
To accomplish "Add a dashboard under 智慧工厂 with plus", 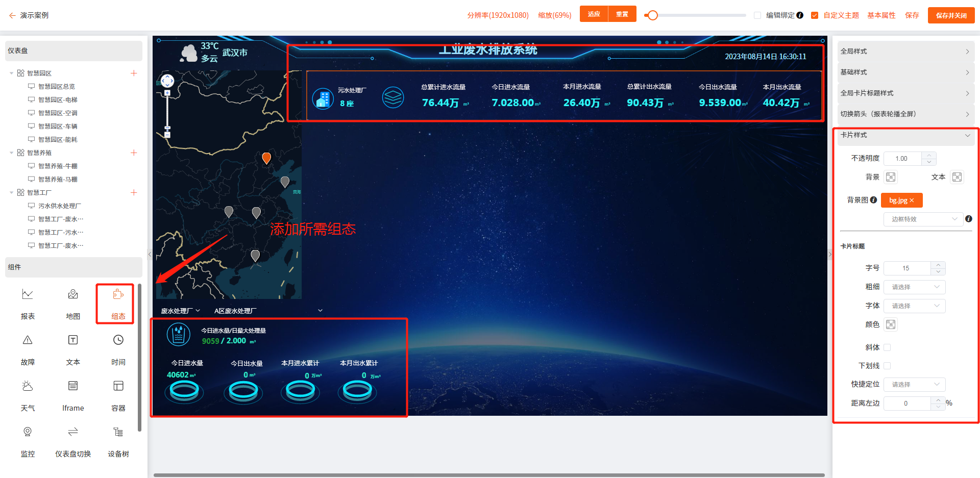I will pos(134,192).
